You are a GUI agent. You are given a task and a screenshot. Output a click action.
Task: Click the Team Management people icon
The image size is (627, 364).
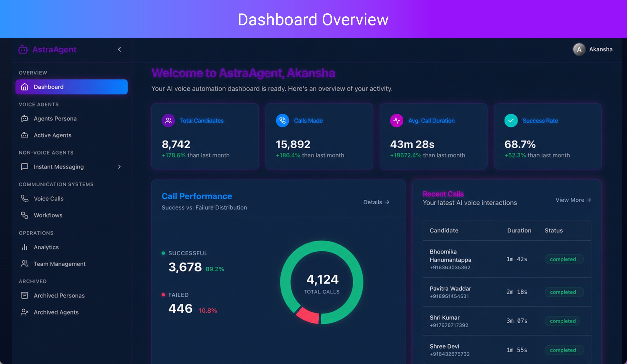tap(24, 264)
